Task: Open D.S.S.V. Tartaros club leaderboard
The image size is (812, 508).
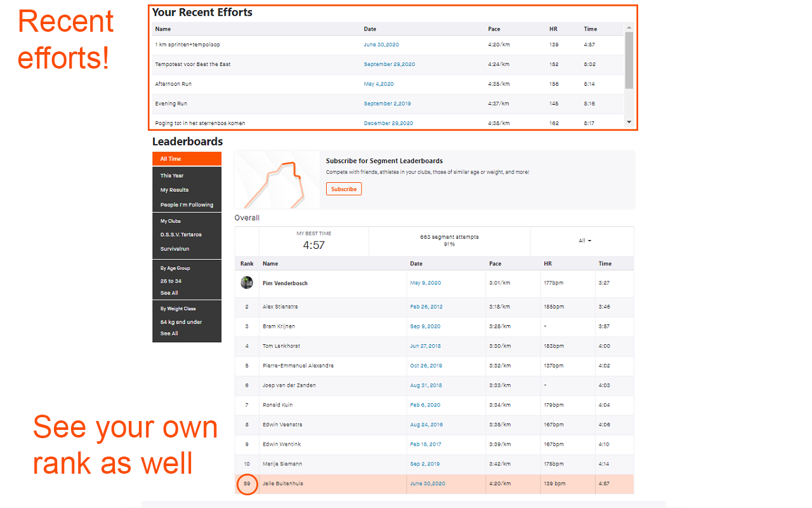Action: (181, 234)
